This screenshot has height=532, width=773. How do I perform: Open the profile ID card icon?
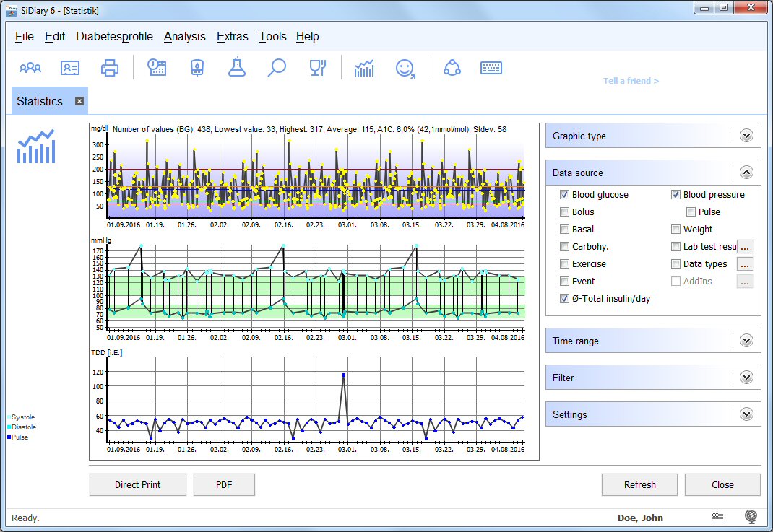70,68
